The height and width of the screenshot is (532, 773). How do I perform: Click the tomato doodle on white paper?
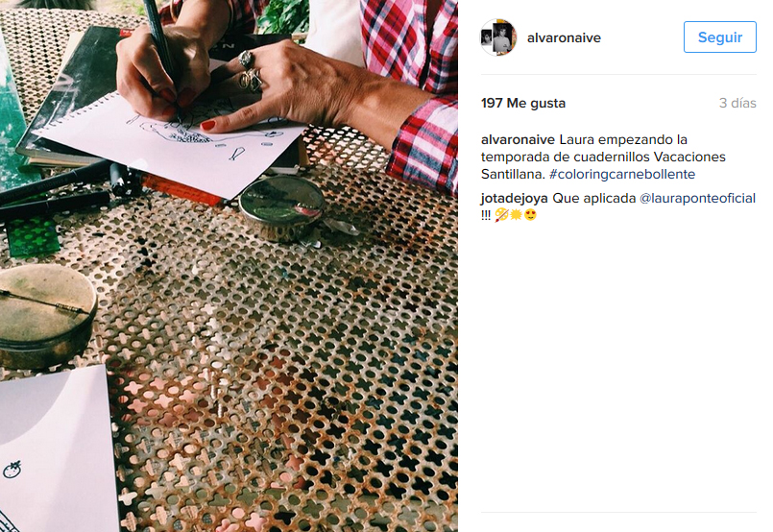coord(12,470)
